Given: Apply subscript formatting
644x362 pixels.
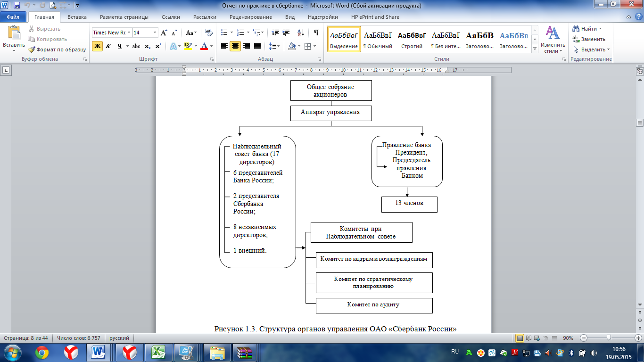Looking at the screenshot, I should (148, 46).
